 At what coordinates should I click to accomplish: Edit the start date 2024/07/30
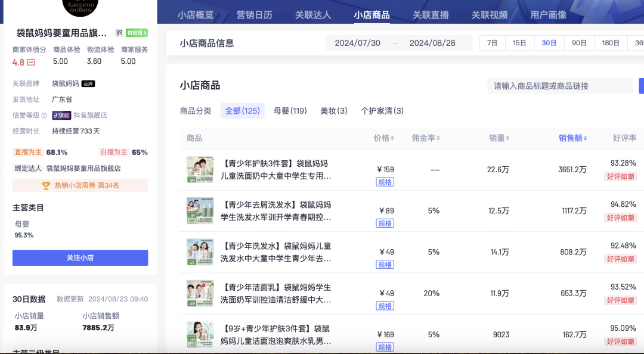coord(357,43)
